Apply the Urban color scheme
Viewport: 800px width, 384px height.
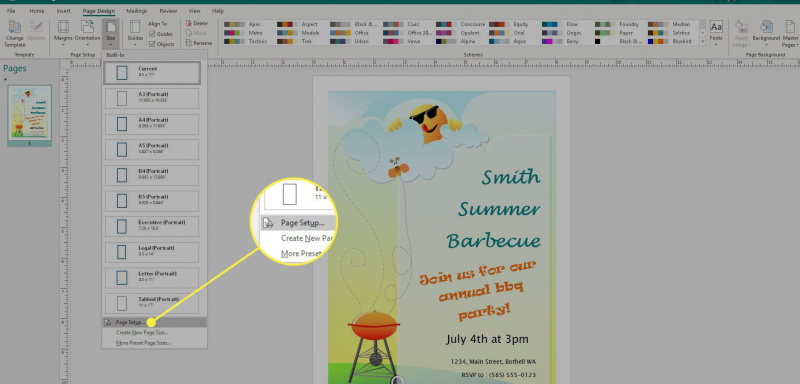pos(350,41)
